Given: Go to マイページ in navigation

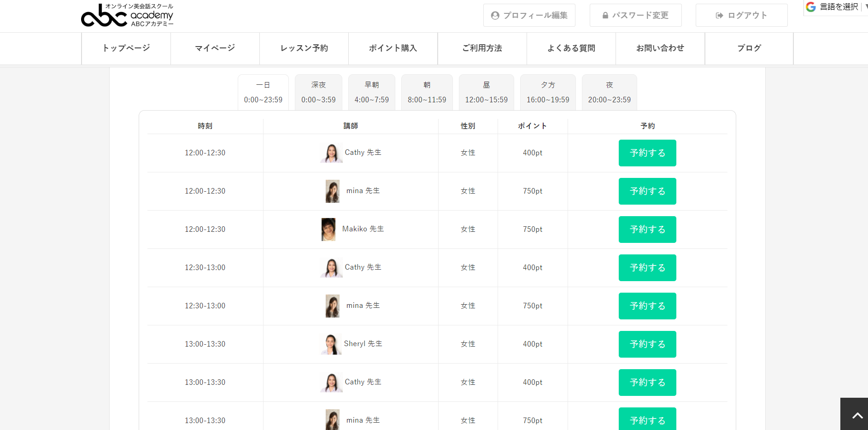Looking at the screenshot, I should pyautogui.click(x=215, y=48).
